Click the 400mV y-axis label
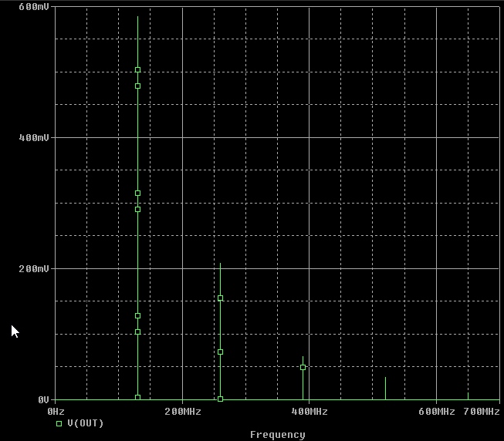The width and height of the screenshot is (504, 441). click(34, 138)
